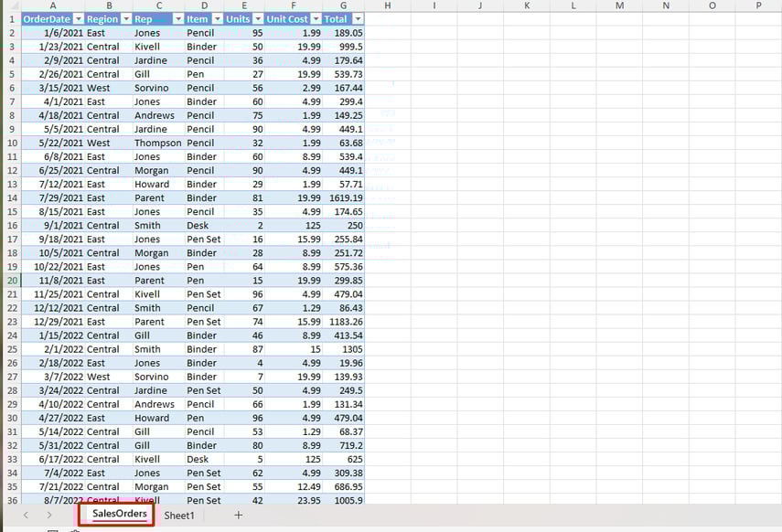The height and width of the screenshot is (532, 782).
Task: Select the date cell 2/26/2021
Action: [x=53, y=74]
